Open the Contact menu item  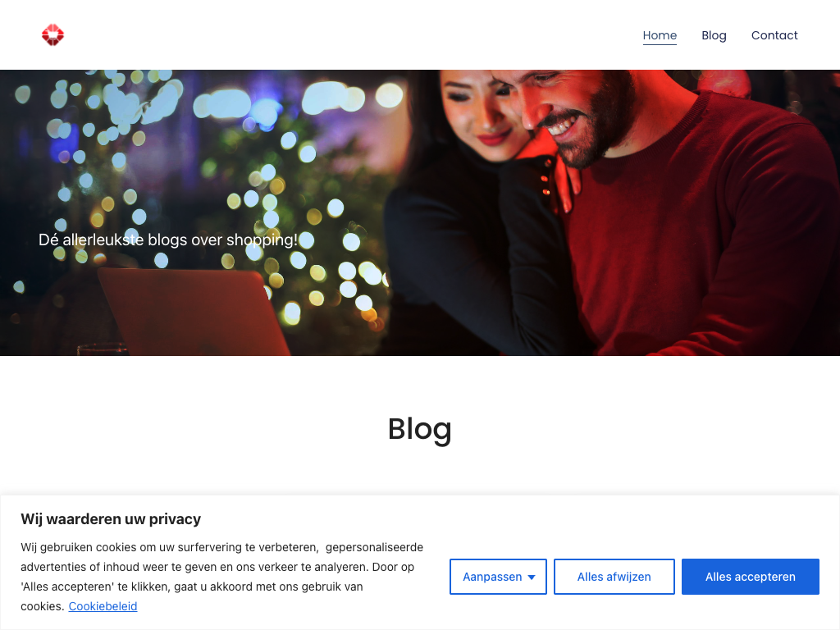774,35
